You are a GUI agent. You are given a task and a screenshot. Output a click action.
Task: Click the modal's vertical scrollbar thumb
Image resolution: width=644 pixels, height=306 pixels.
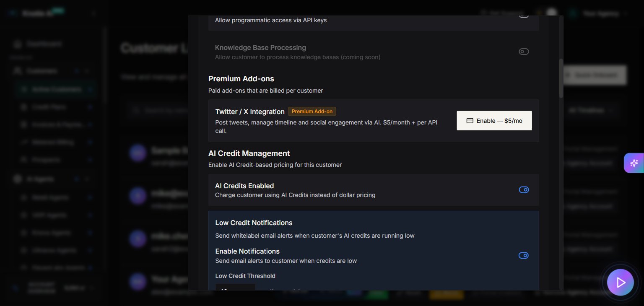tap(561, 78)
